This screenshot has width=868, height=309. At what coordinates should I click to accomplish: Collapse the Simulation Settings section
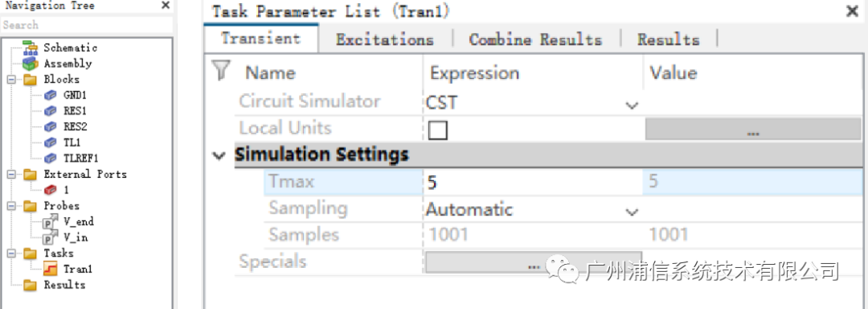[x=219, y=155]
